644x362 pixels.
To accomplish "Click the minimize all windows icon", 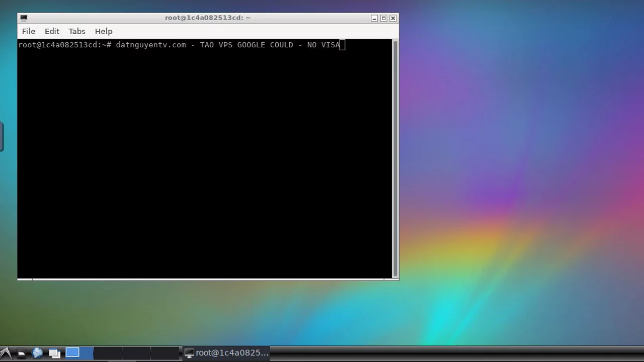I will tap(54, 353).
